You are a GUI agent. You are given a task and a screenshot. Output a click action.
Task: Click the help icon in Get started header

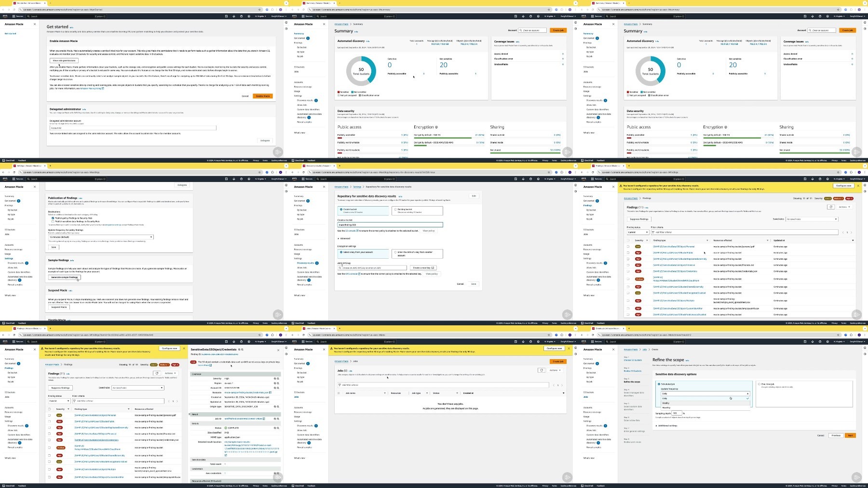[241, 16]
